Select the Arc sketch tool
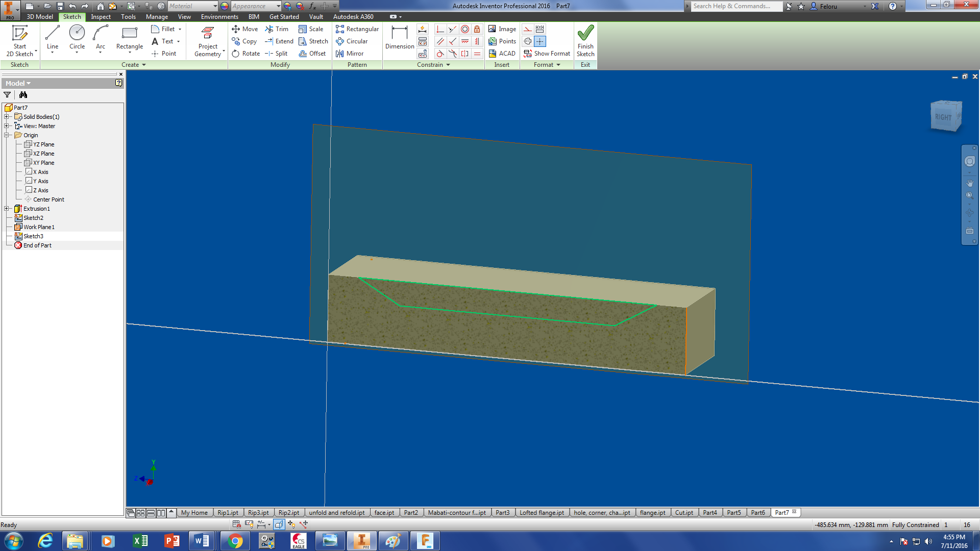The width and height of the screenshot is (980, 551). point(101,38)
